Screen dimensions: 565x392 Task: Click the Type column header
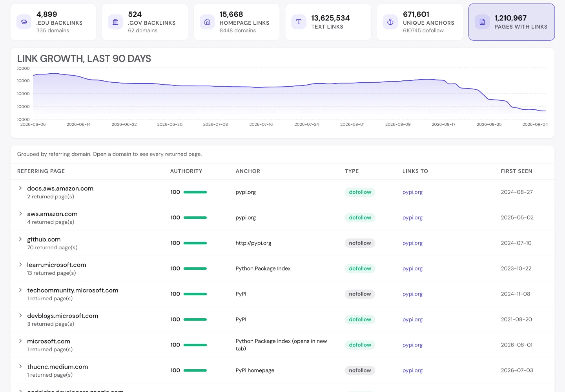click(352, 171)
